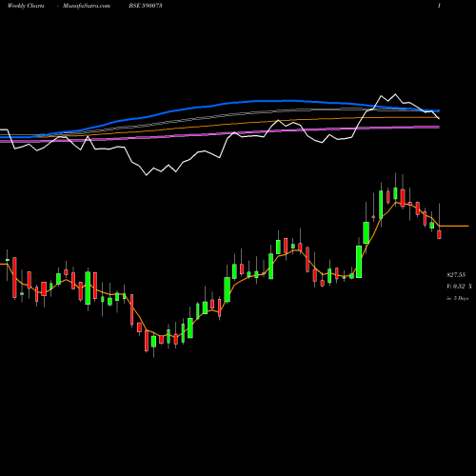Viewport: 476px width, 476px height.
Task: Click the final red candle at chart's right end
Action: click(x=439, y=234)
